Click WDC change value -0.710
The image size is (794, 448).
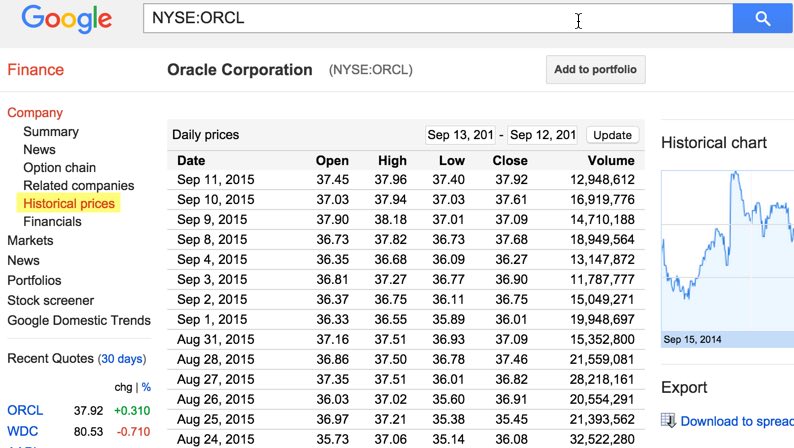[x=134, y=432]
